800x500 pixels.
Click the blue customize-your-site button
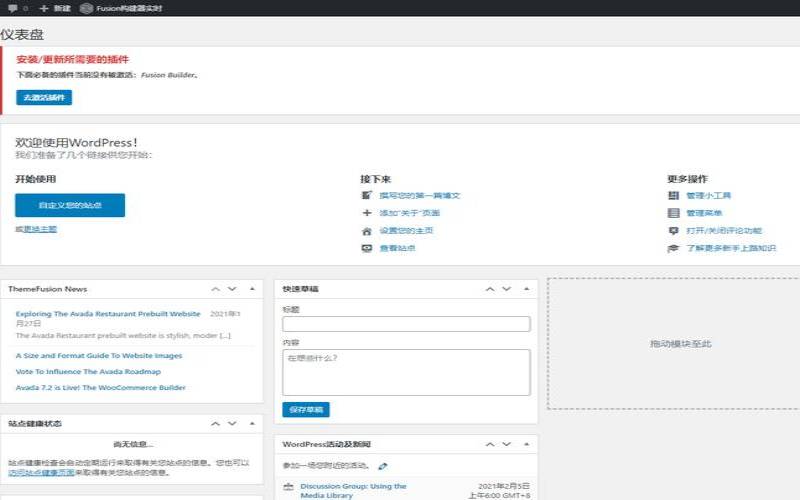(70, 205)
